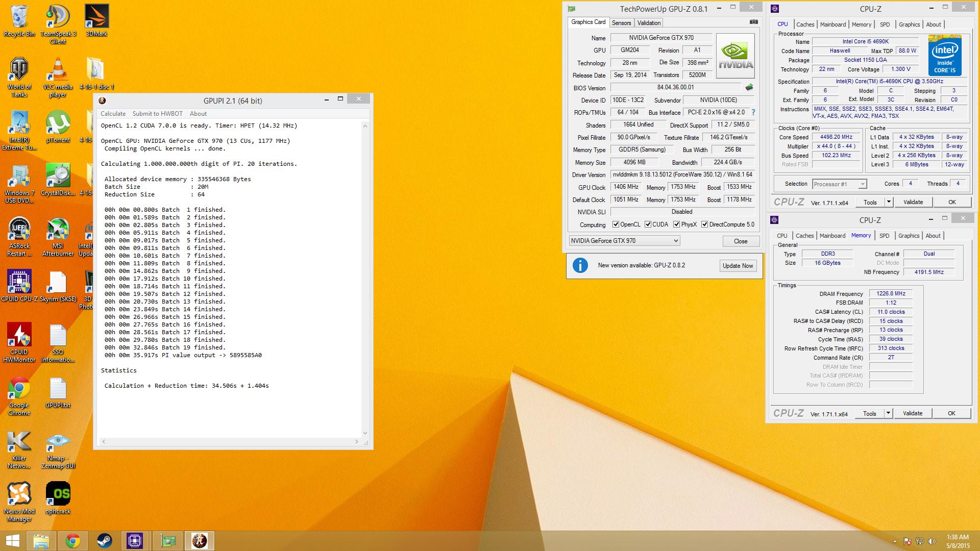Open the GPU selection dropdown in GPU-Z
Screen dimensions: 980x551
[x=625, y=241]
